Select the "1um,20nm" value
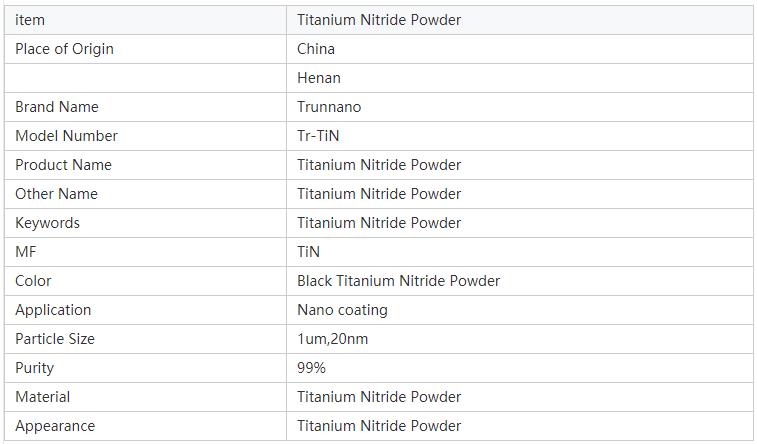The height and width of the screenshot is (444, 757). [332, 339]
